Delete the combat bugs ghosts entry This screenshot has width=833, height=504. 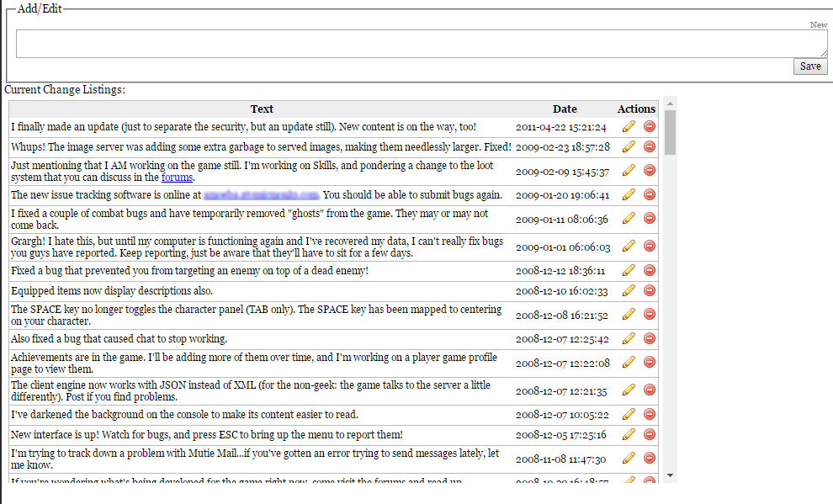[x=650, y=219]
